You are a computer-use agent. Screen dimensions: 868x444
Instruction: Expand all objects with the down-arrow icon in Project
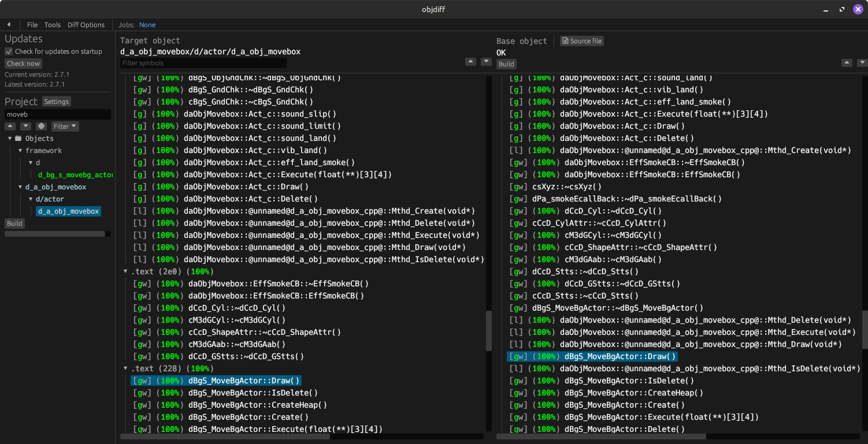coord(25,126)
